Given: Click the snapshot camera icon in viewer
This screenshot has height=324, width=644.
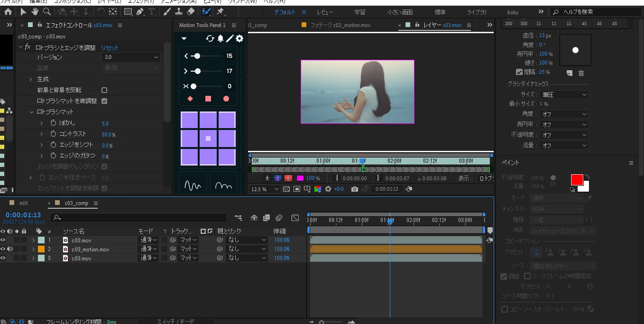Looking at the screenshot, I should [x=354, y=189].
